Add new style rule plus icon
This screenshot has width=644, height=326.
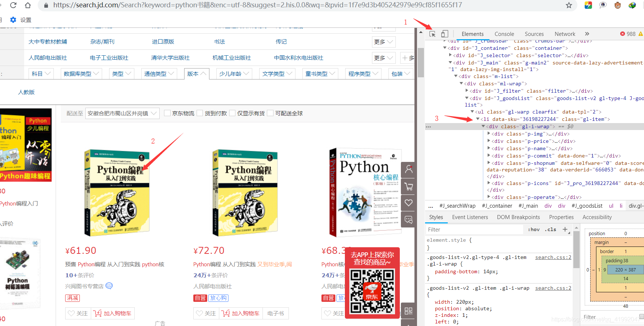coord(565,229)
